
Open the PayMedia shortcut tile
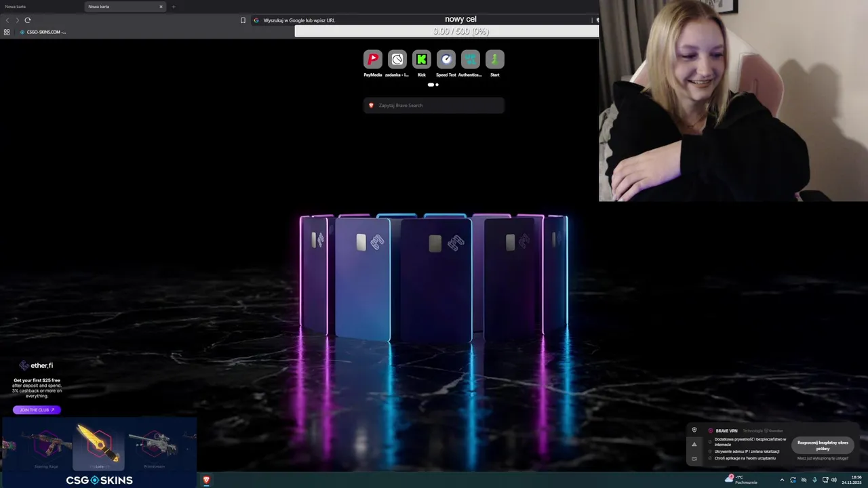[372, 60]
